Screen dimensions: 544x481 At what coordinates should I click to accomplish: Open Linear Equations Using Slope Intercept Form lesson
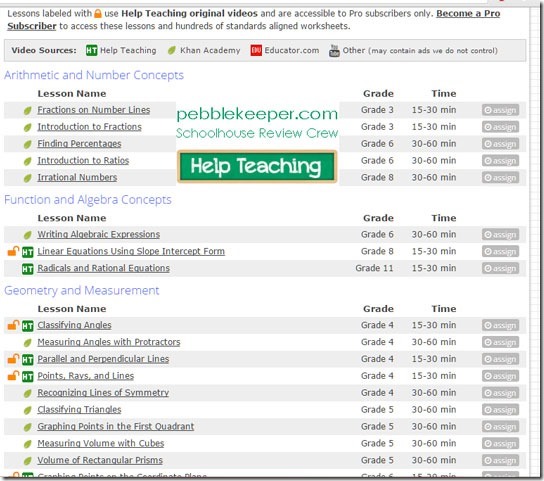tap(131, 251)
